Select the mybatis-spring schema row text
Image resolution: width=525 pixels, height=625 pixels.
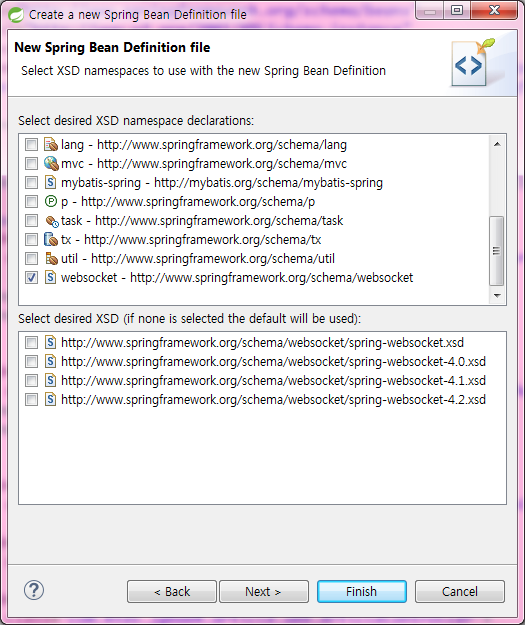tap(222, 183)
